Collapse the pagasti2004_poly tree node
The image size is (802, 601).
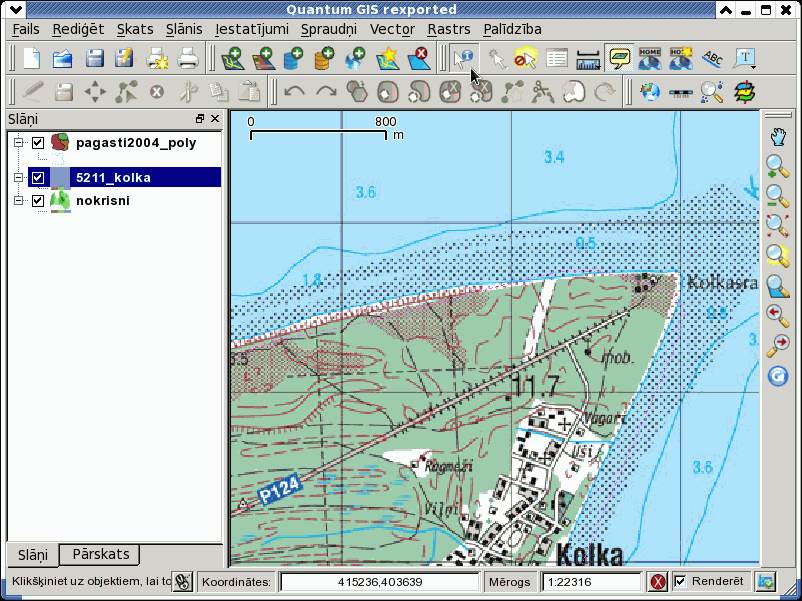tap(19, 143)
